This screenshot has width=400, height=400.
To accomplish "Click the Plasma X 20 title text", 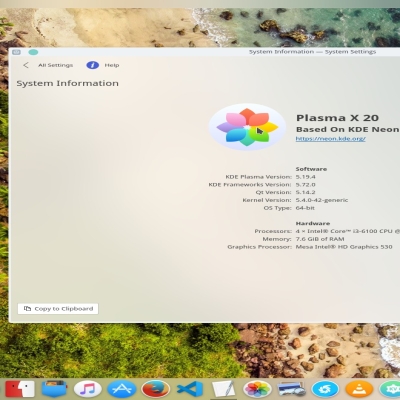I will [x=337, y=118].
